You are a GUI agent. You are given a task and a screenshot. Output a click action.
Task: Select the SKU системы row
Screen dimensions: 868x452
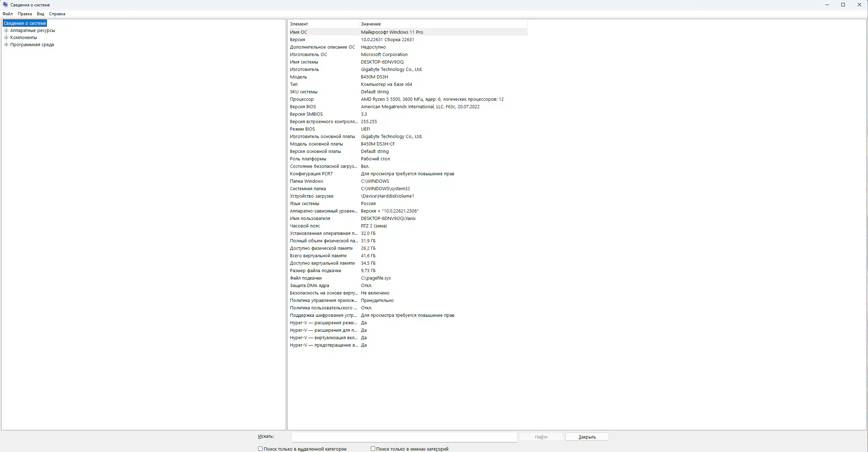click(x=408, y=92)
